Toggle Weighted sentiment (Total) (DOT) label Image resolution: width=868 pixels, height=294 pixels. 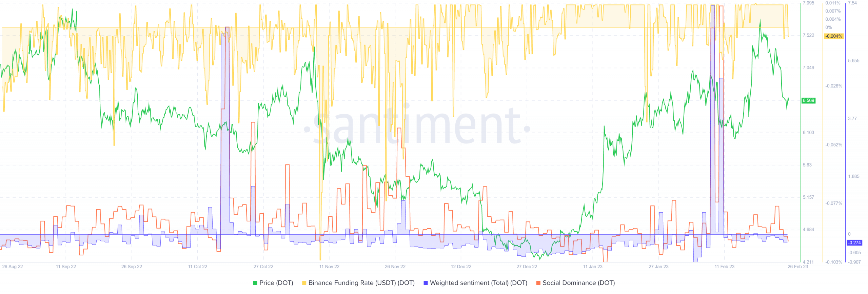point(478,283)
